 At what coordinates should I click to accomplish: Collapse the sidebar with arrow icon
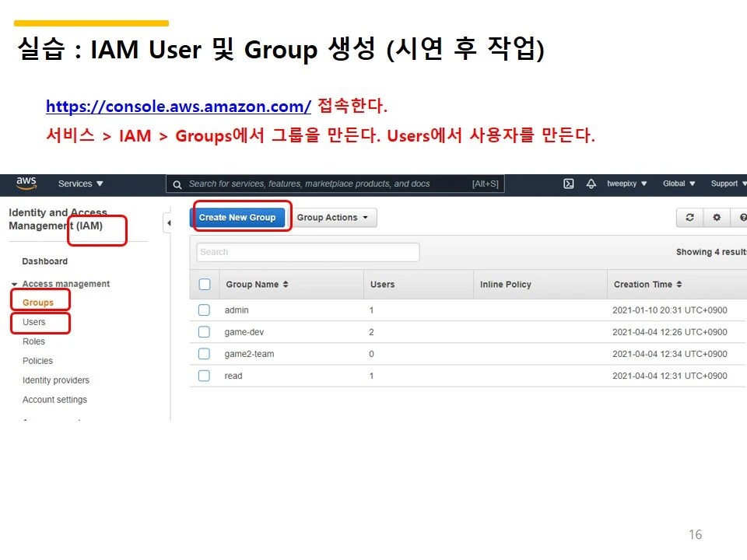[168, 223]
